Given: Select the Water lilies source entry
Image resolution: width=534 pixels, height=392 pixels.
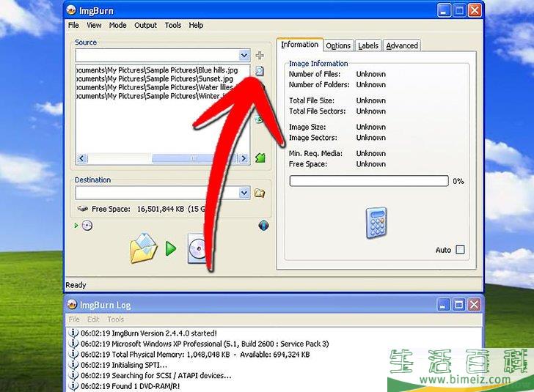Looking at the screenshot, I should (155, 87).
